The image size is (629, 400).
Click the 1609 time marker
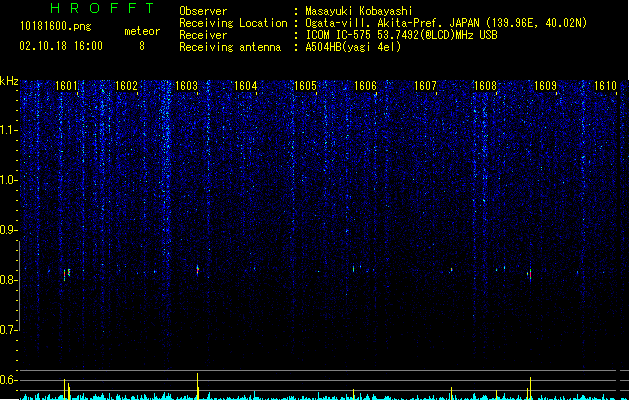point(546,86)
